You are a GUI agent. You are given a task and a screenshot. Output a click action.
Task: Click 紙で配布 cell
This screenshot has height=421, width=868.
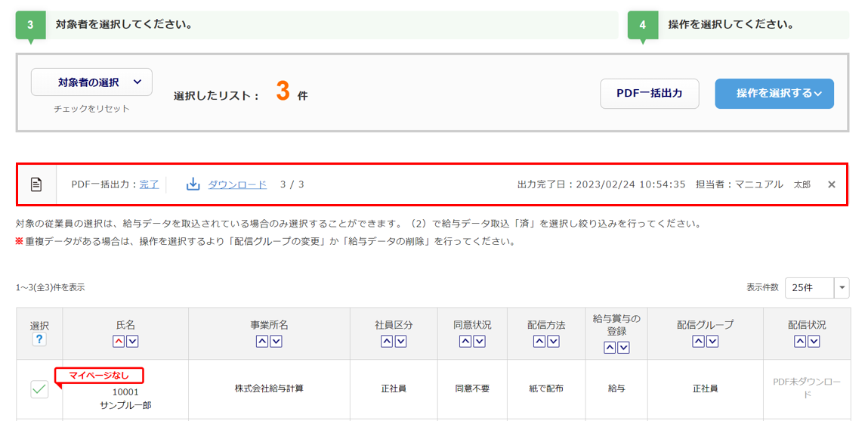(546, 388)
